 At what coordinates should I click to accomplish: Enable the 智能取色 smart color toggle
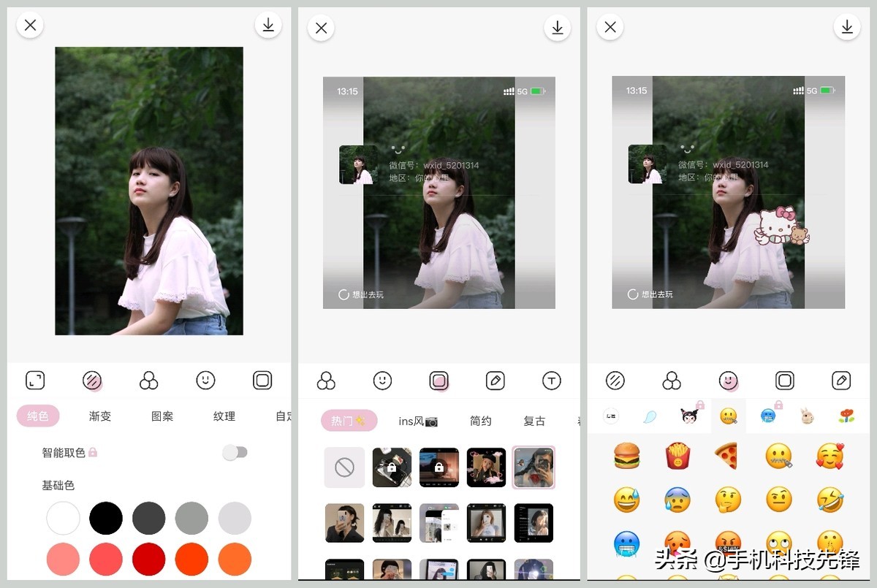235,453
